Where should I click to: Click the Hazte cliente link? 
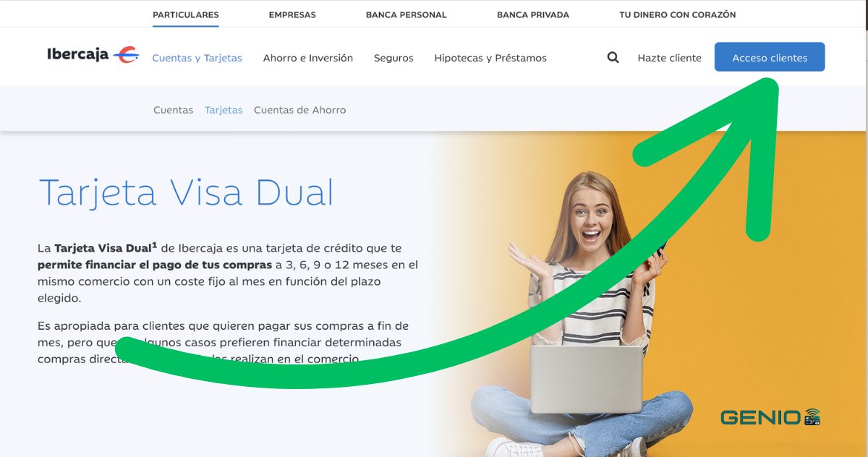click(x=669, y=58)
